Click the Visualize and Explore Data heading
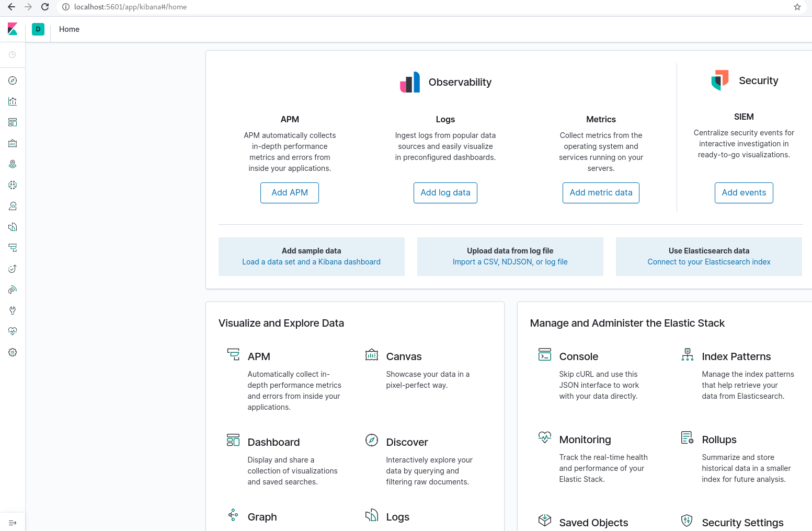812x531 pixels. point(281,323)
